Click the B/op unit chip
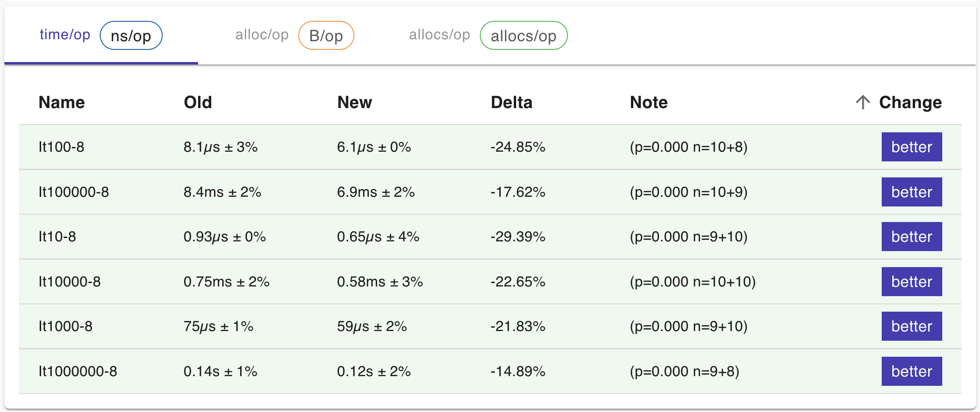The image size is (980, 412). (326, 36)
